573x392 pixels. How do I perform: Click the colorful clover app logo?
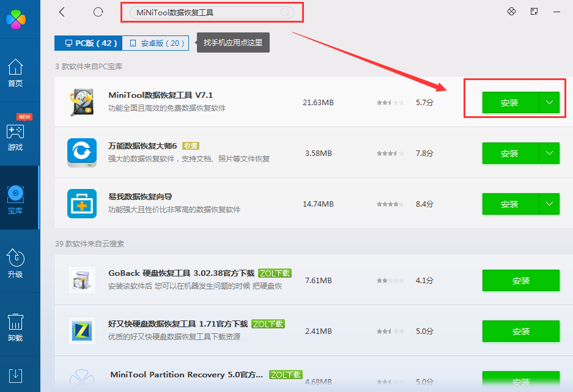point(16,19)
